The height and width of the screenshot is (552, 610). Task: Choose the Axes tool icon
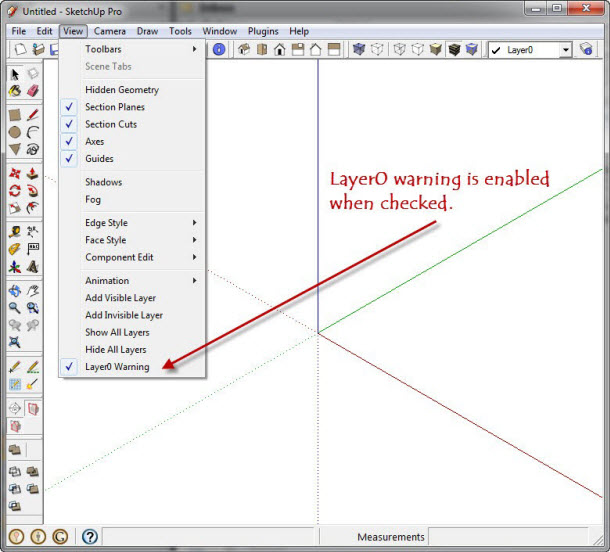point(15,266)
